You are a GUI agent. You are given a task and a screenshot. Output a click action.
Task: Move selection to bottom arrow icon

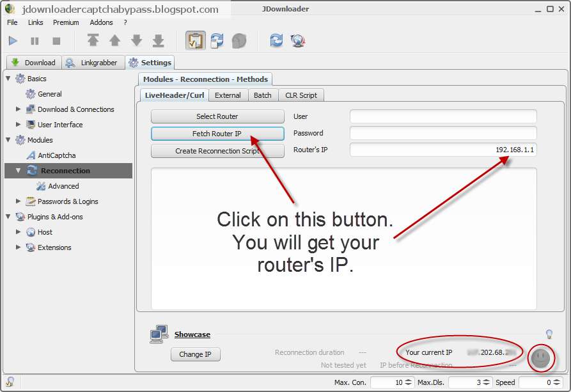tap(158, 41)
